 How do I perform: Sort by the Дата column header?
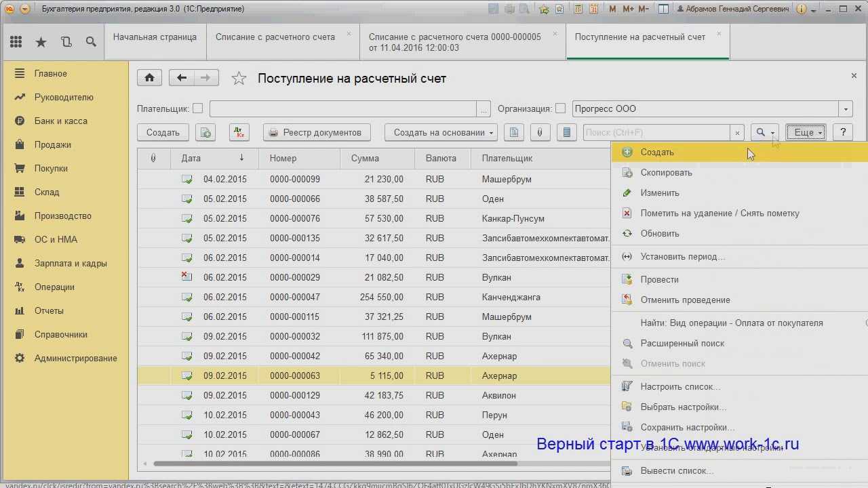214,158
